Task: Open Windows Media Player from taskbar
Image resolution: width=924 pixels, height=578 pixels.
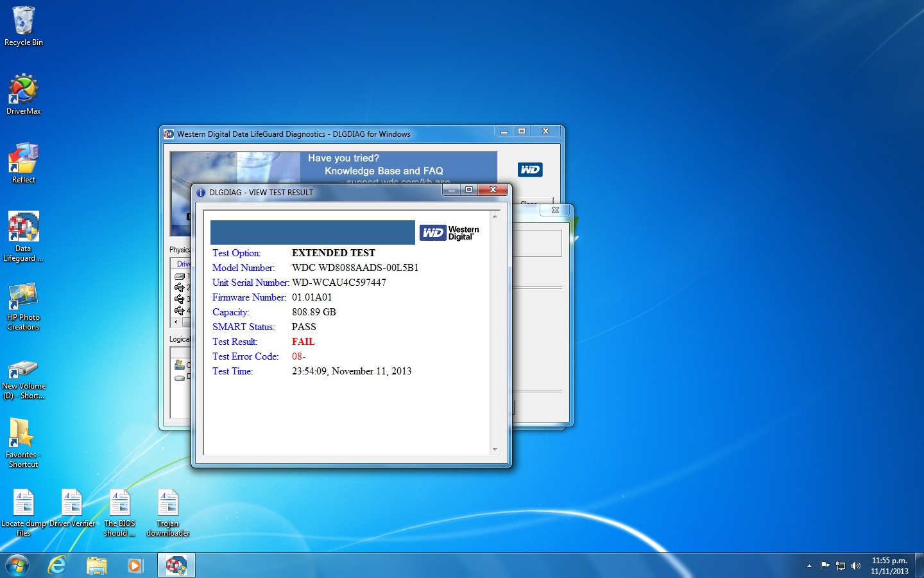Action: 135,566
